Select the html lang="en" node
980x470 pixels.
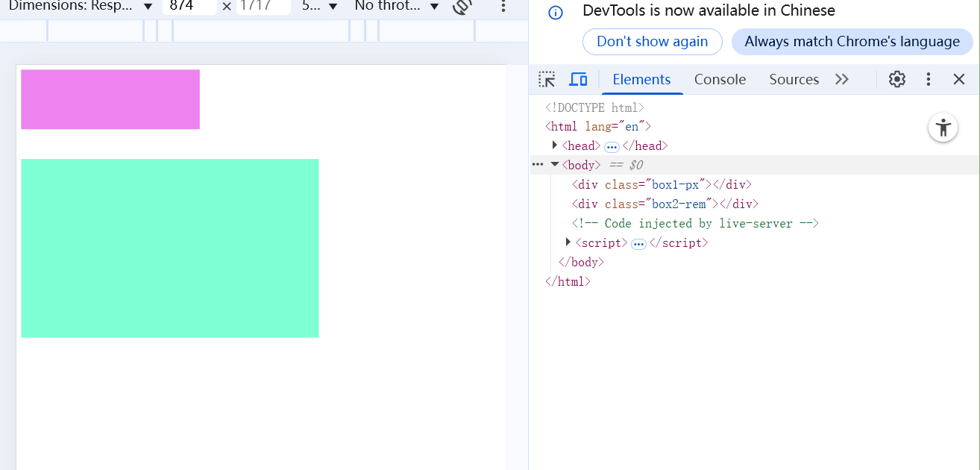[x=598, y=126]
